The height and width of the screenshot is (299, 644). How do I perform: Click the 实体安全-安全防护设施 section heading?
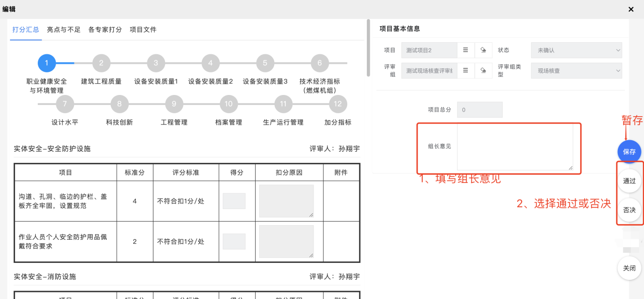(x=52, y=149)
